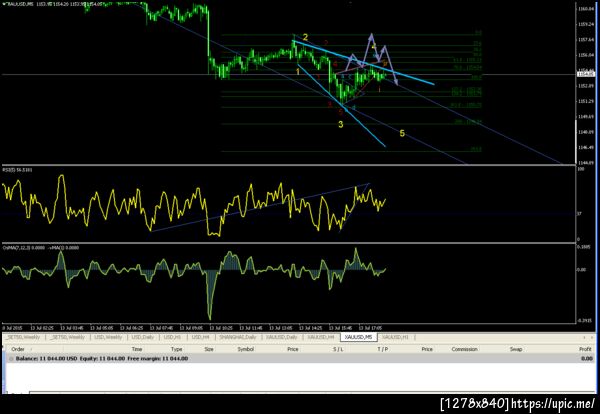Click the 13 Jul 10:25 time axis label
600x414 pixels.
pyautogui.click(x=221, y=328)
